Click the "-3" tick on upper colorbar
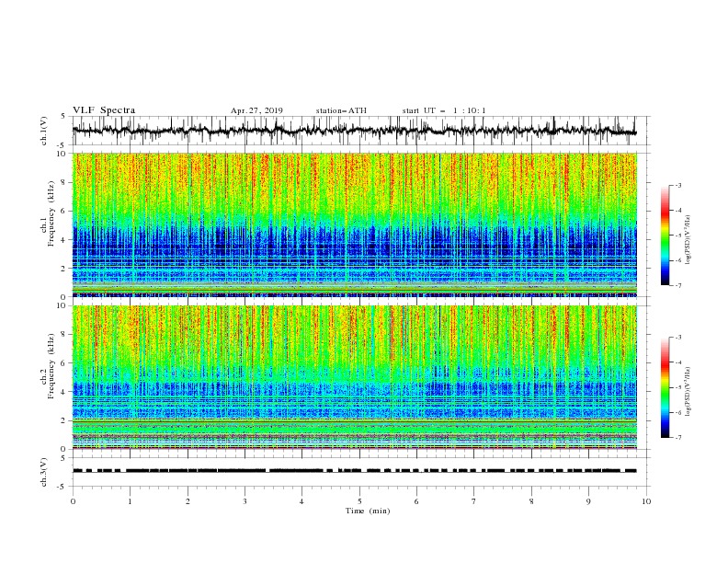The width and height of the screenshot is (728, 563). click(678, 185)
